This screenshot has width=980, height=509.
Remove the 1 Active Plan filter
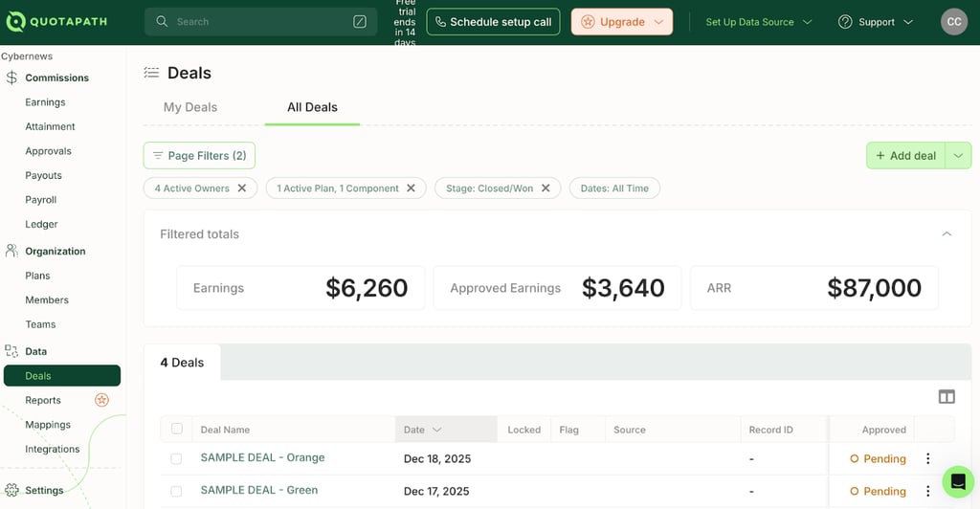411,188
